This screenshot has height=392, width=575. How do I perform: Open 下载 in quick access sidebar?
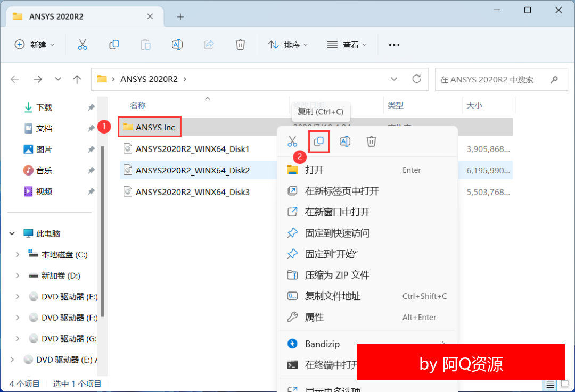tap(44, 107)
